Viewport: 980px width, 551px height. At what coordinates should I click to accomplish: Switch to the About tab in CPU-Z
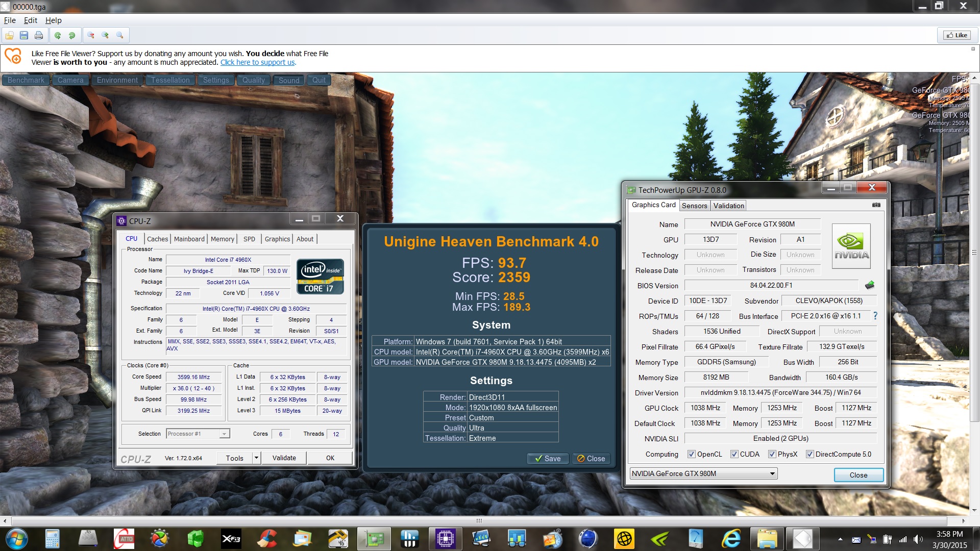coord(305,239)
